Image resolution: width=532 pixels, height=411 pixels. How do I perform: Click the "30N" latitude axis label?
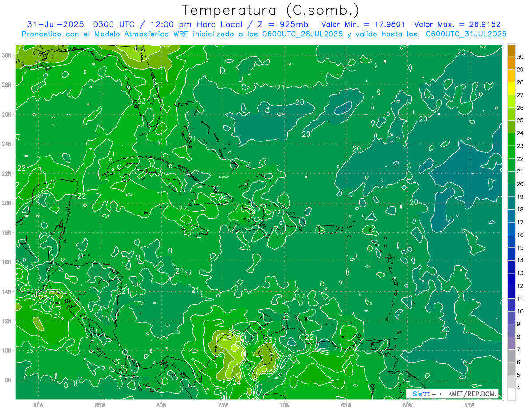pyautogui.click(x=7, y=55)
